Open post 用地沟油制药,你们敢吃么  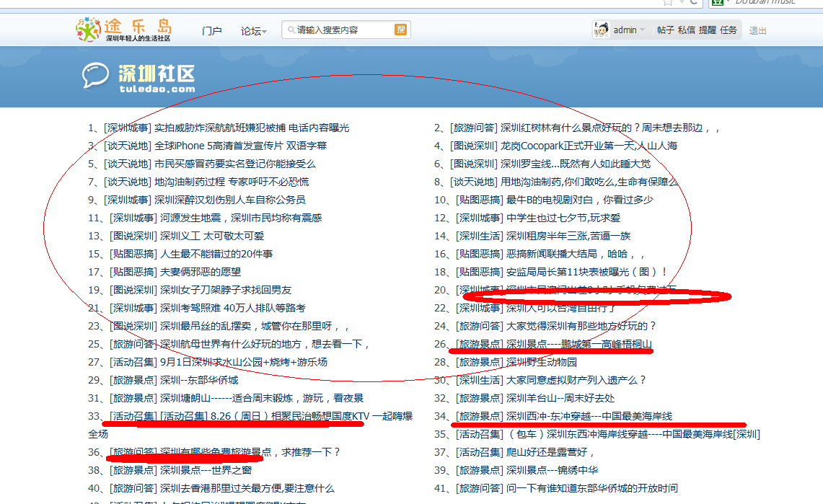[x=589, y=182]
